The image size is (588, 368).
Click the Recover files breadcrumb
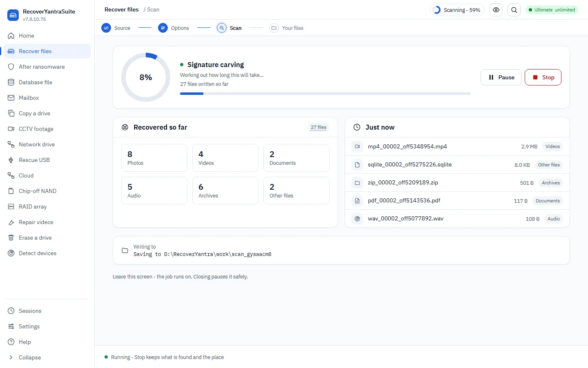pyautogui.click(x=122, y=9)
